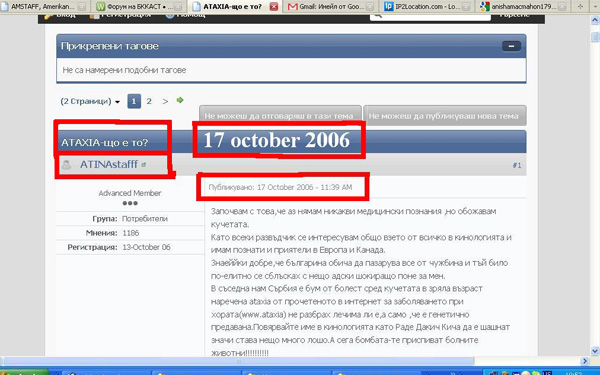
Task: Close the Форум на БККАСТ tab
Action: coord(178,7)
